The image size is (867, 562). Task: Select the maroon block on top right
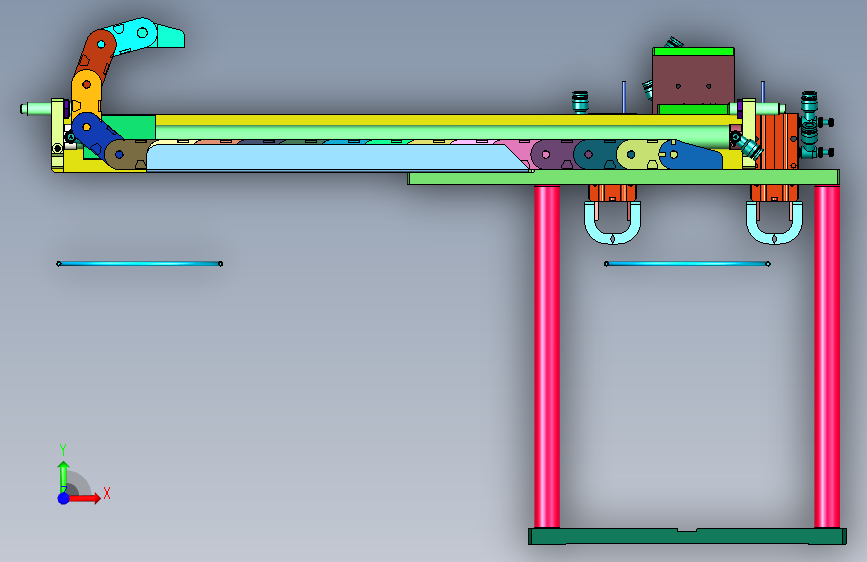pos(693,80)
